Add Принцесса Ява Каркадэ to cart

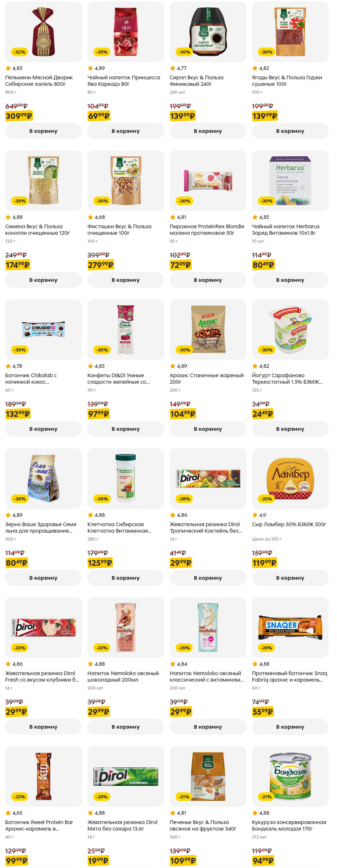[x=126, y=131]
